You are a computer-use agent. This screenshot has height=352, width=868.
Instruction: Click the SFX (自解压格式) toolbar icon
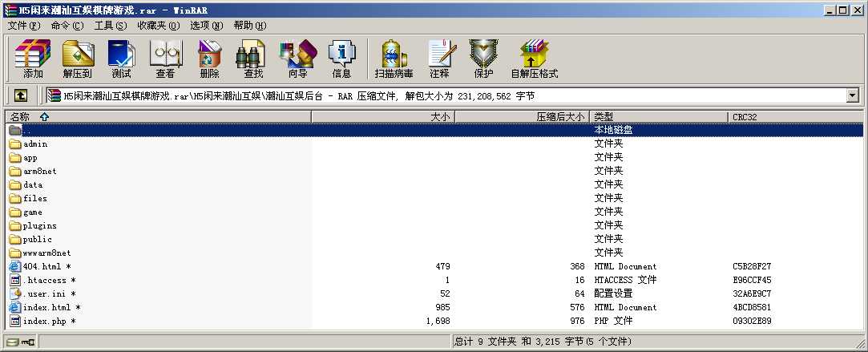coord(535,59)
